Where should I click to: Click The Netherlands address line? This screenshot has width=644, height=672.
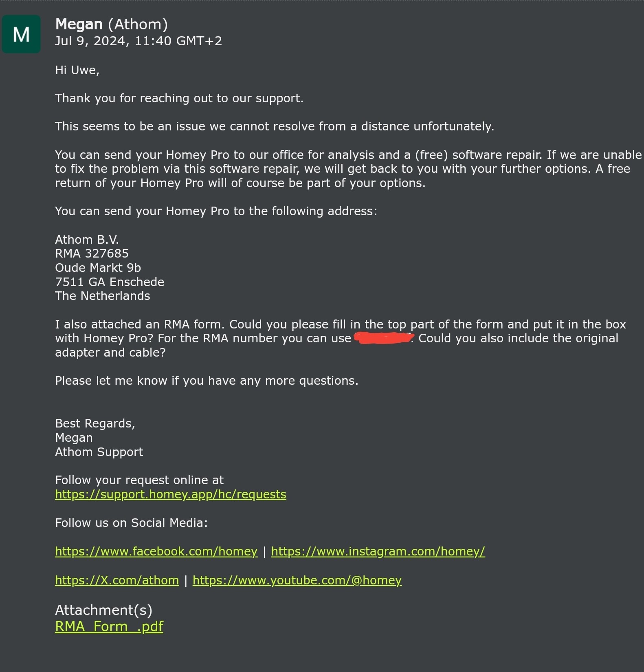tap(102, 296)
